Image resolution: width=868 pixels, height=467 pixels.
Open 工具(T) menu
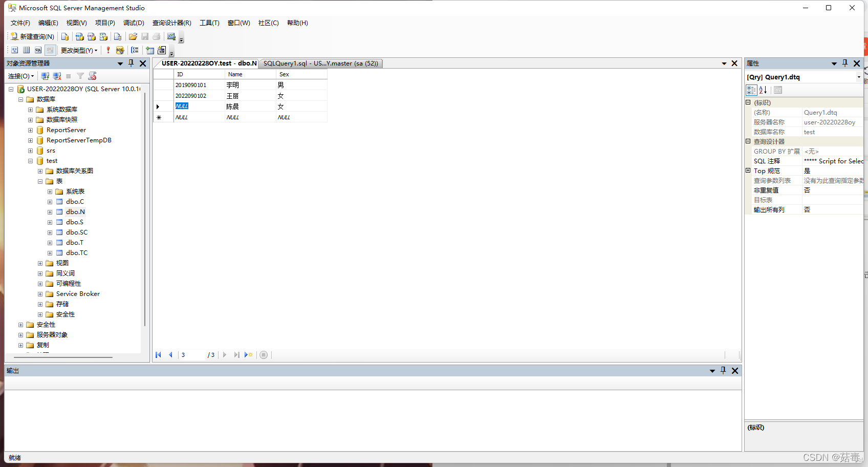209,23
